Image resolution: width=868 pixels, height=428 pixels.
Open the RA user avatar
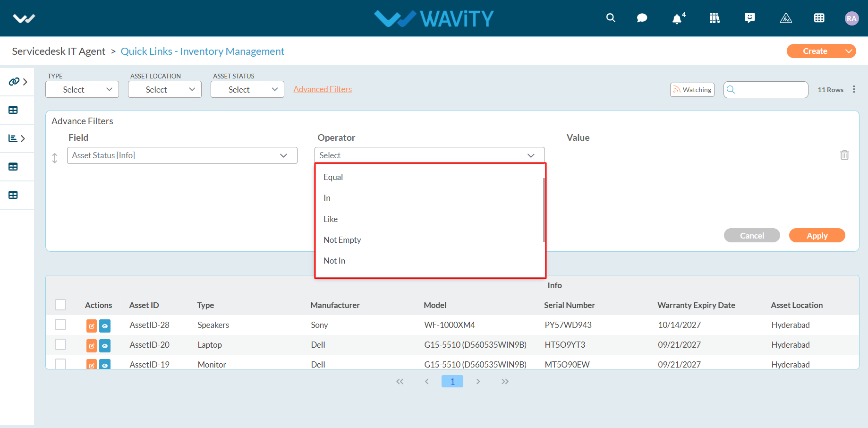click(x=851, y=18)
